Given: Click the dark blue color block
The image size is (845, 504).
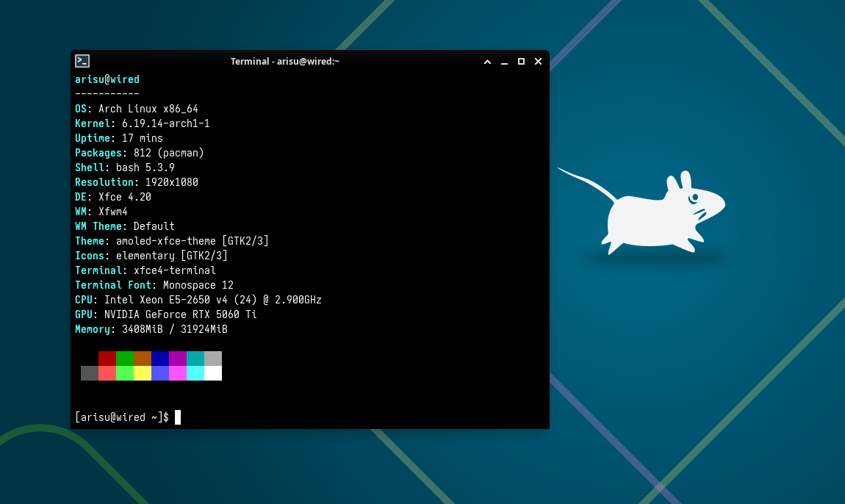Looking at the screenshot, I should click(x=160, y=359).
